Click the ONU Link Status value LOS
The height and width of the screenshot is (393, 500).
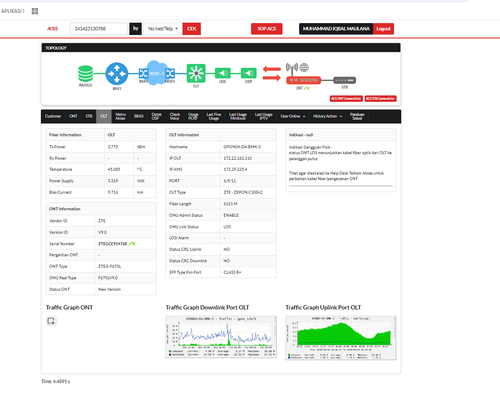(x=227, y=227)
